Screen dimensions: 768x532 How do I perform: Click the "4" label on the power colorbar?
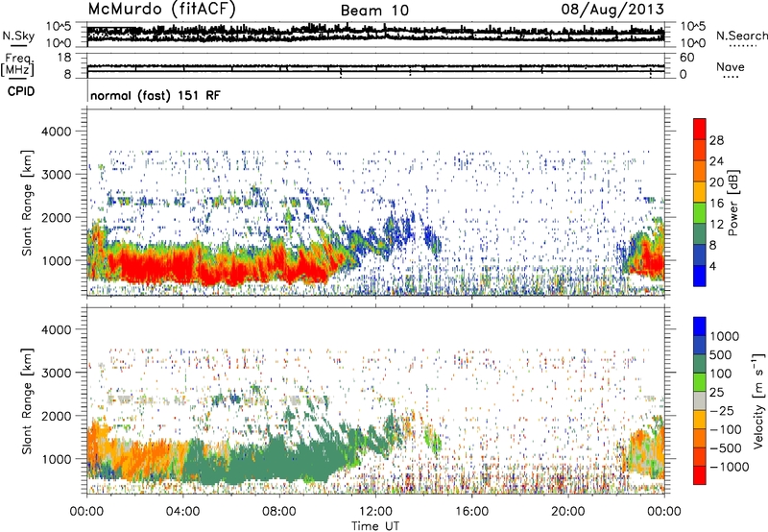click(x=712, y=267)
